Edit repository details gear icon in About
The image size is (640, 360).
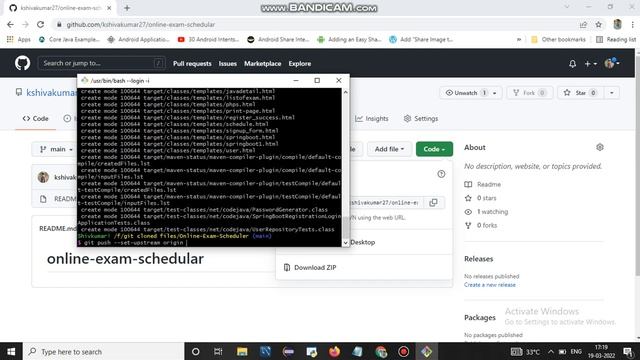(600, 147)
